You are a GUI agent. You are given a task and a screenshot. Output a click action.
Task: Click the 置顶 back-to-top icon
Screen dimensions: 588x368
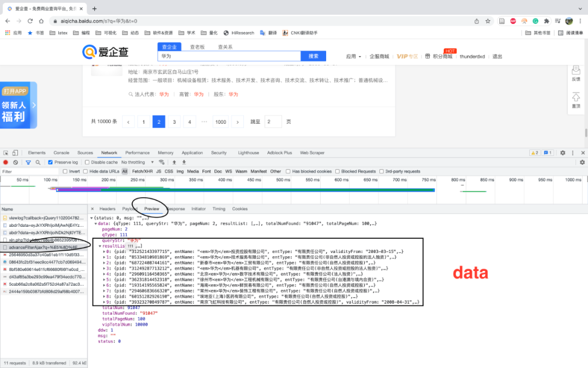pyautogui.click(x=576, y=100)
